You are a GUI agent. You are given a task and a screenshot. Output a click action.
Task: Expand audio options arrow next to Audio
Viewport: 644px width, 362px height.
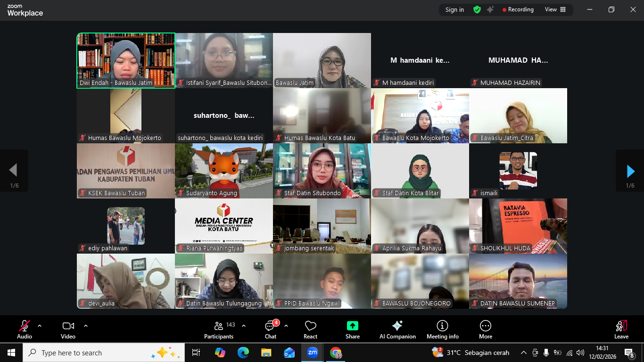[x=40, y=326]
